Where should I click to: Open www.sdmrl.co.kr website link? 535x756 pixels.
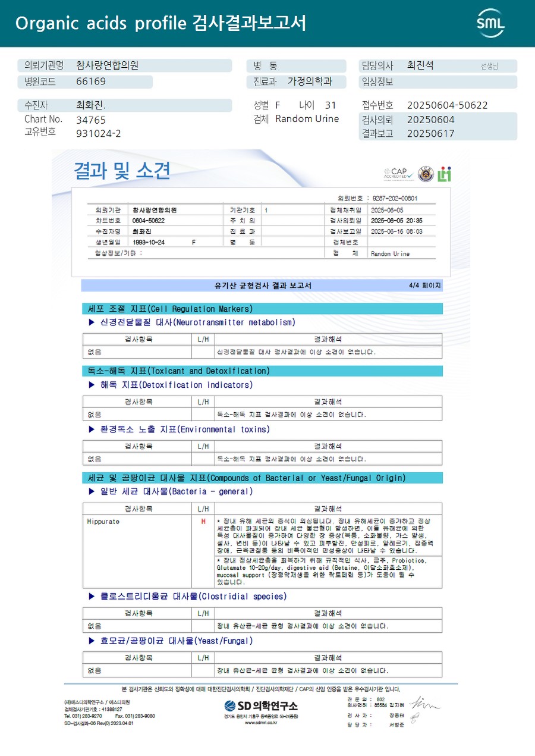click(261, 723)
